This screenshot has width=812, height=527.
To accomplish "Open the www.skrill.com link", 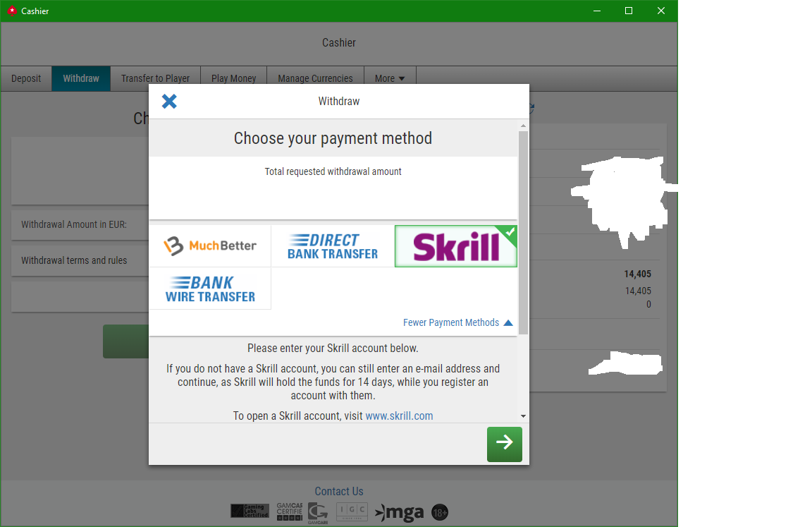I will click(x=399, y=416).
